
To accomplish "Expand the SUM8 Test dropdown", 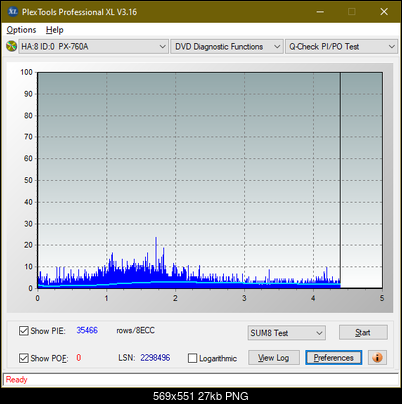I will point(287,333).
